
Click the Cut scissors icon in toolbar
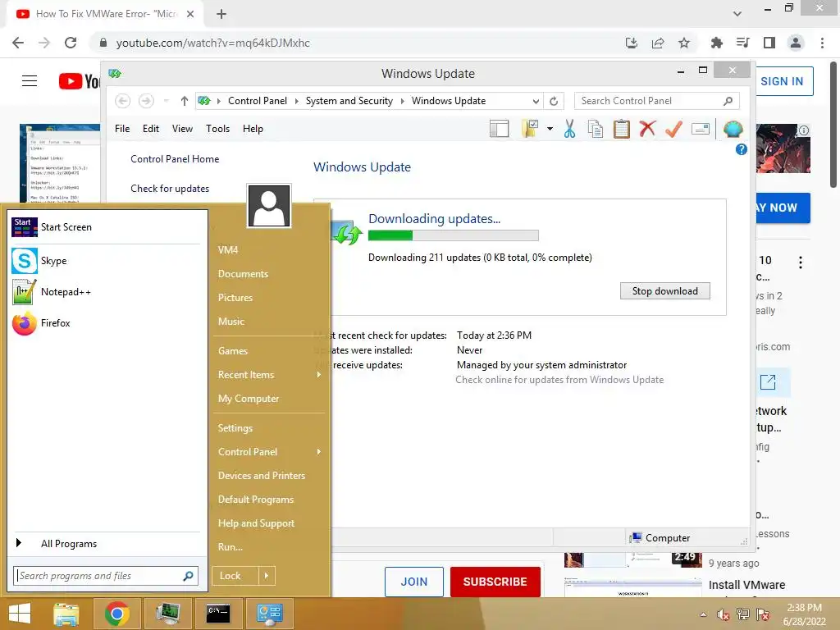569,129
